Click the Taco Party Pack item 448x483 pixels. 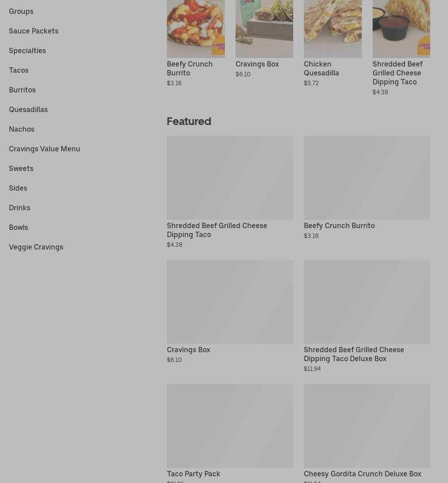tap(230, 433)
